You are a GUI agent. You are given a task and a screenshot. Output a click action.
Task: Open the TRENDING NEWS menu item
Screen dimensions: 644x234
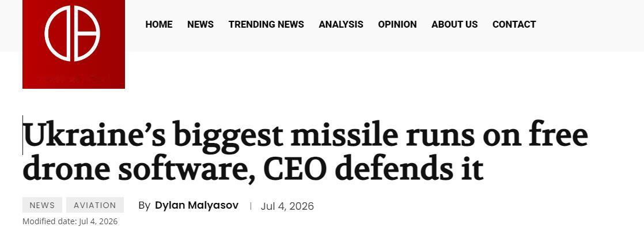coord(266,25)
